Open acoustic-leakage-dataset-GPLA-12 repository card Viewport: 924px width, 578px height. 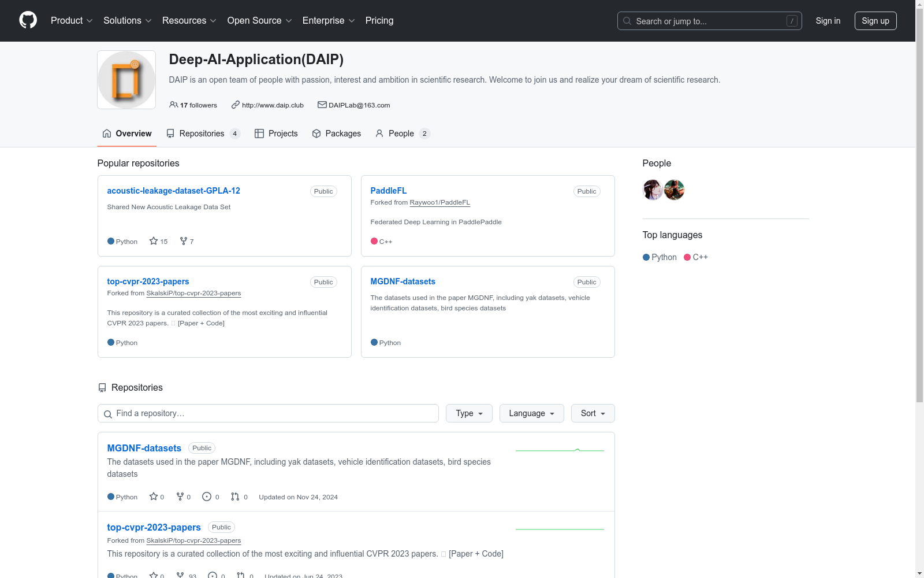point(173,191)
